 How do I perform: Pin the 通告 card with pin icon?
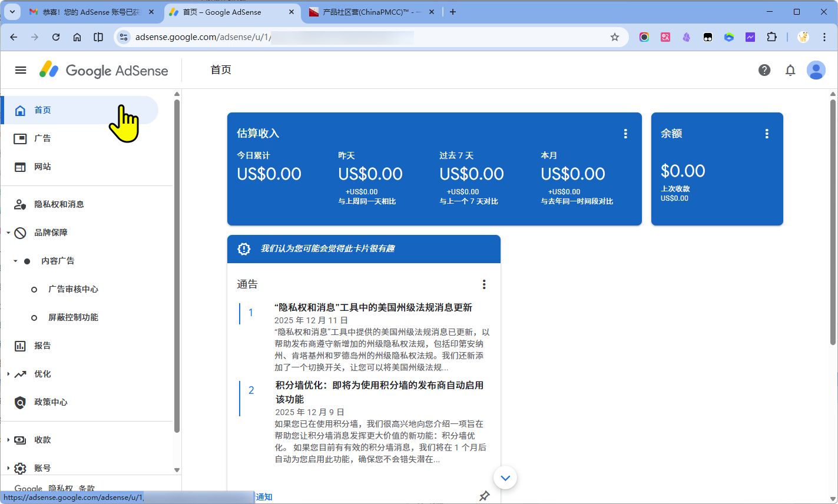point(484,496)
